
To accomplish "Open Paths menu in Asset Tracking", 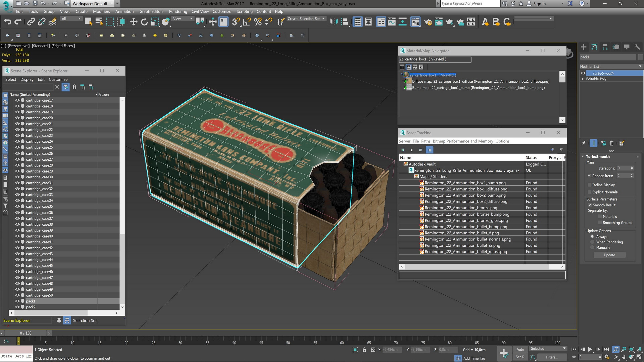I will tap(426, 141).
